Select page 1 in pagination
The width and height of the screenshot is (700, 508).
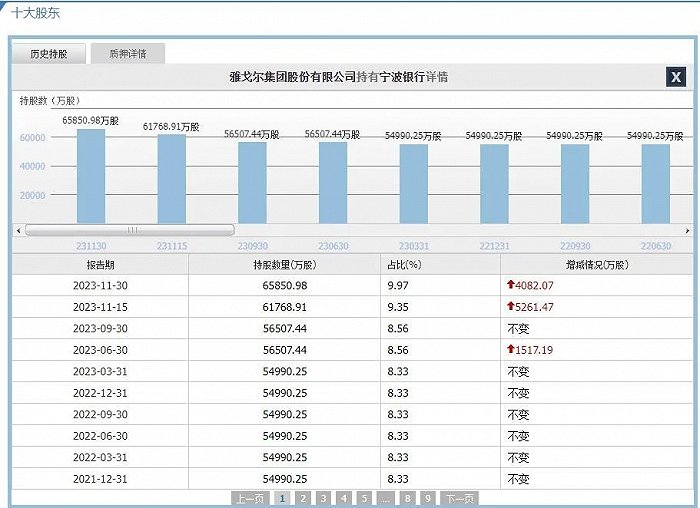tap(282, 498)
